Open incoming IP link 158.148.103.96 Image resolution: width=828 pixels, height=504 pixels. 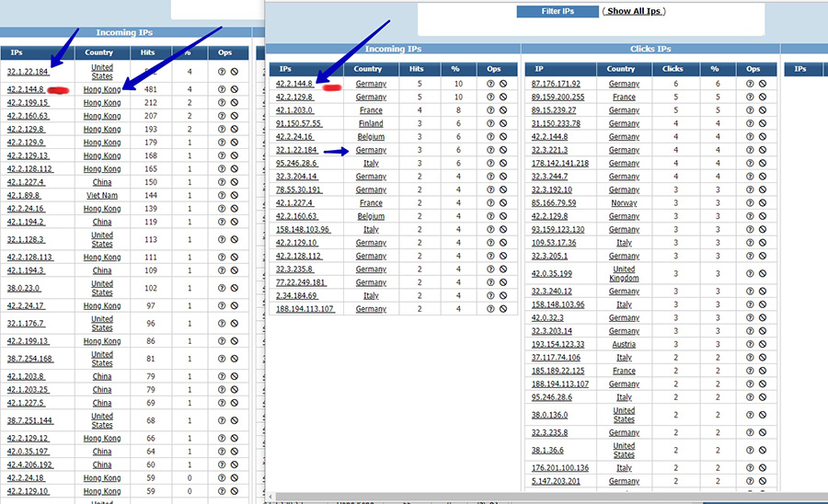tap(303, 230)
